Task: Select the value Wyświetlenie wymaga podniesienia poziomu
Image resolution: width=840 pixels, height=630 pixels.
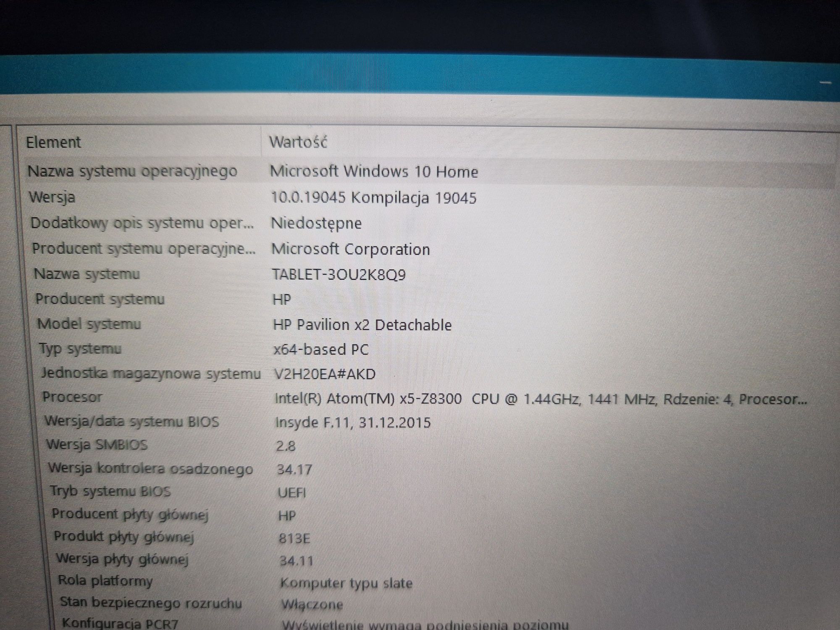Action: pos(425,625)
